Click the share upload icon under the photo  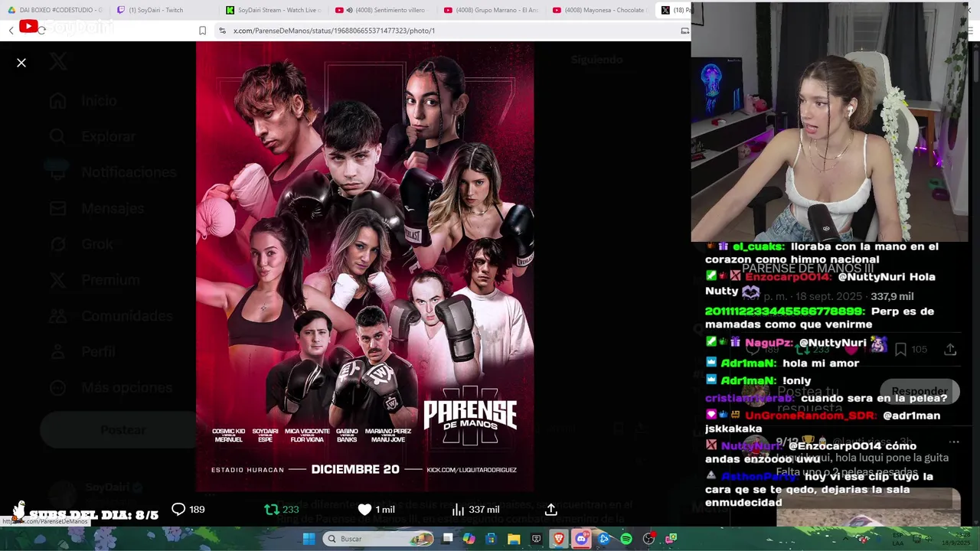(551, 509)
